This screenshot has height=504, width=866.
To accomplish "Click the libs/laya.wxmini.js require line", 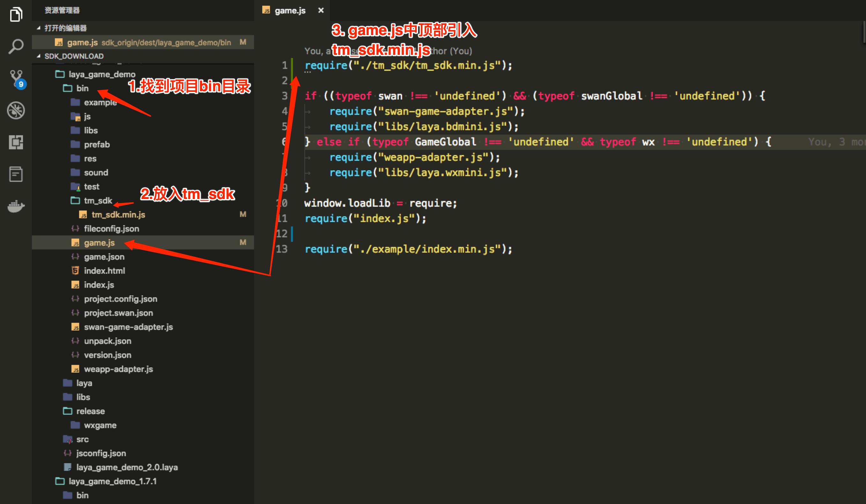I will click(424, 173).
